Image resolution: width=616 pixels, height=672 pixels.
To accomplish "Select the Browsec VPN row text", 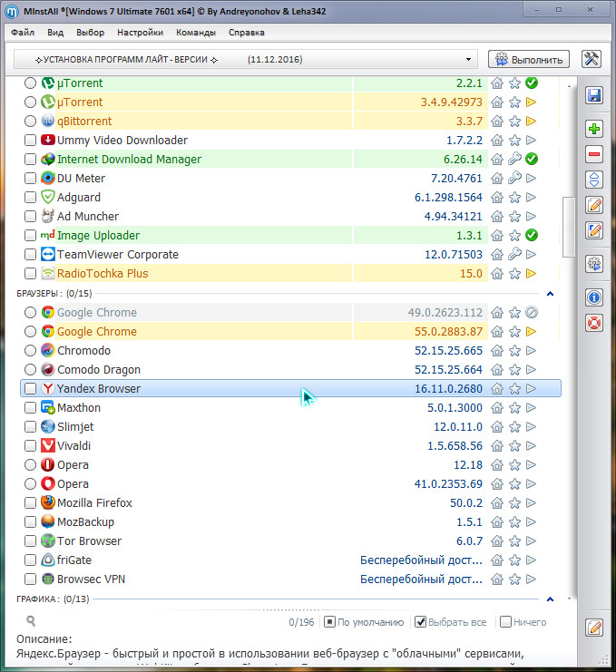I will coord(92,579).
